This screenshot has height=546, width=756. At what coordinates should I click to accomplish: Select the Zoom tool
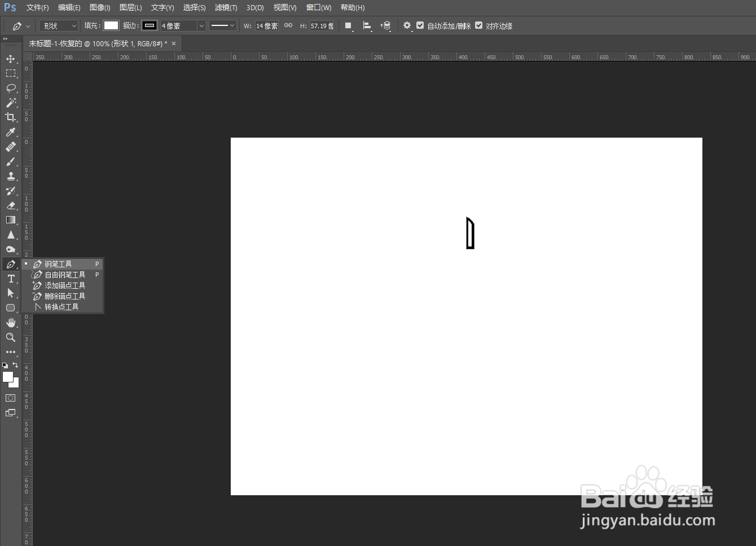11,337
